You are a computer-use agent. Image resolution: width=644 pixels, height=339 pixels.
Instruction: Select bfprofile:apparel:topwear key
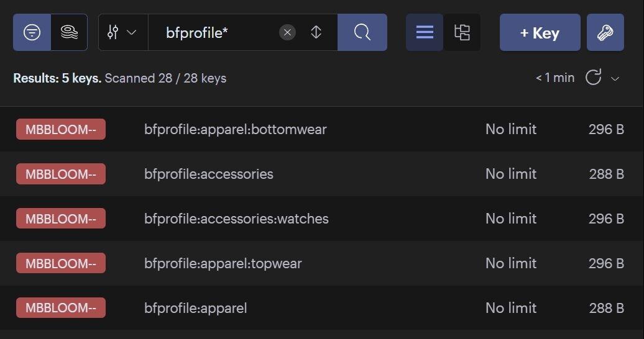322,263
